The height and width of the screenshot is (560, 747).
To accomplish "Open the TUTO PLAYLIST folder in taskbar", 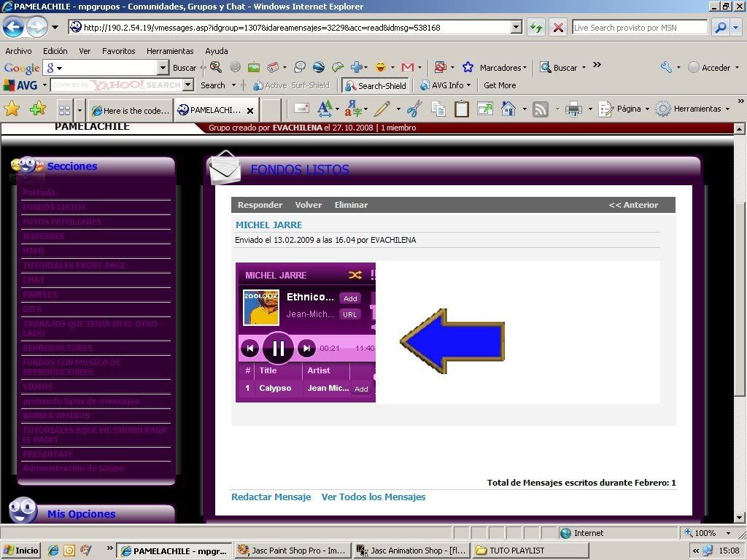I will click(530, 551).
